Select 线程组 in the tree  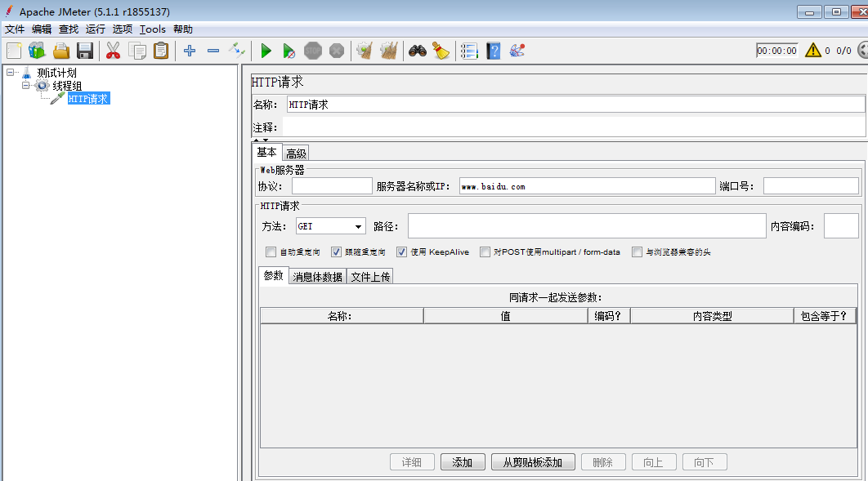pos(67,86)
